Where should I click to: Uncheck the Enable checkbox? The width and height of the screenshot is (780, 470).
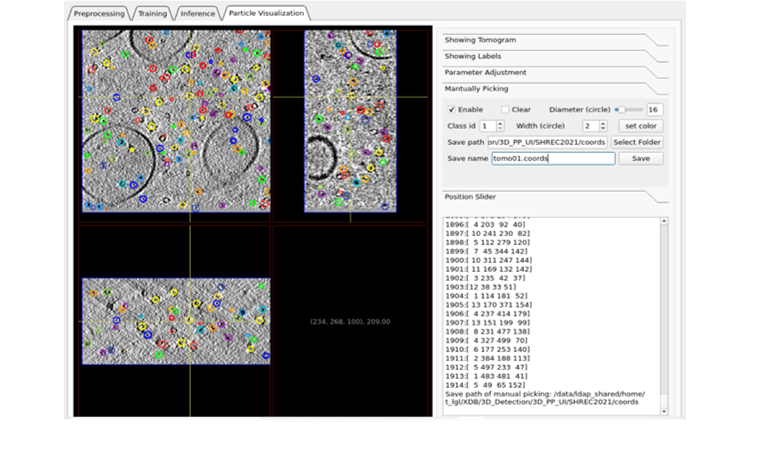coord(452,109)
